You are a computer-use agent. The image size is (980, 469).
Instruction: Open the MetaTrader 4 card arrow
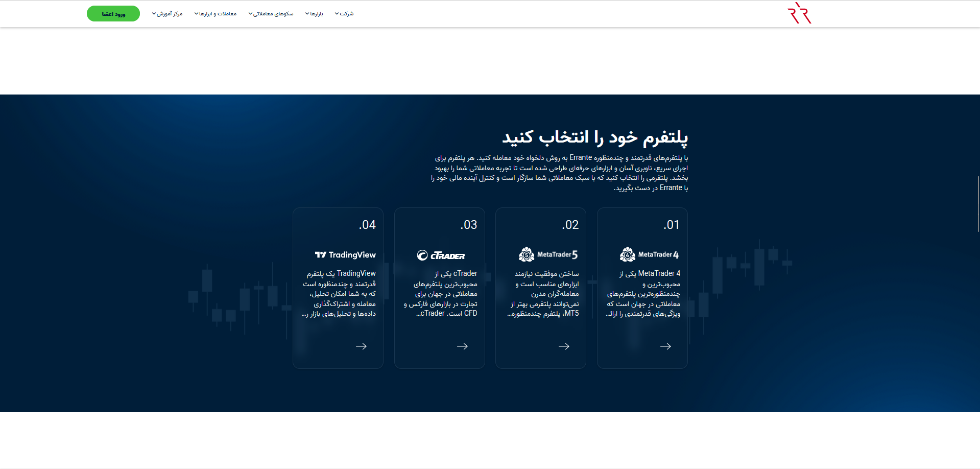(x=665, y=346)
